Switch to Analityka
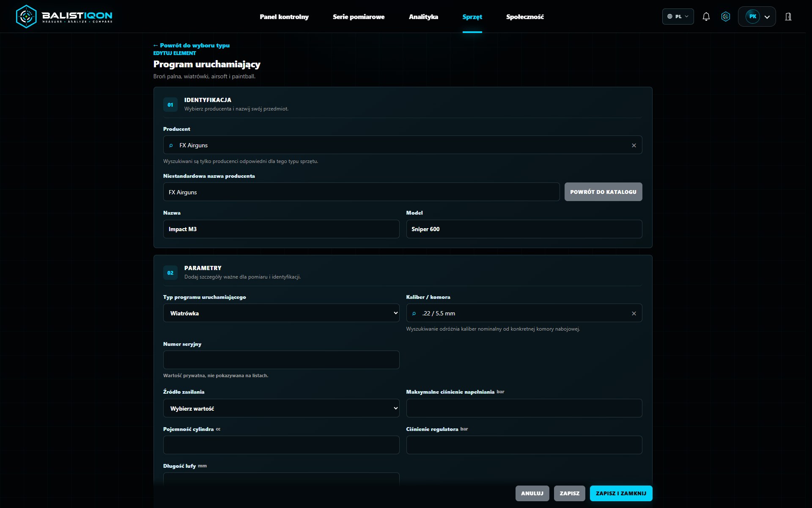The image size is (812, 508). pos(423,17)
